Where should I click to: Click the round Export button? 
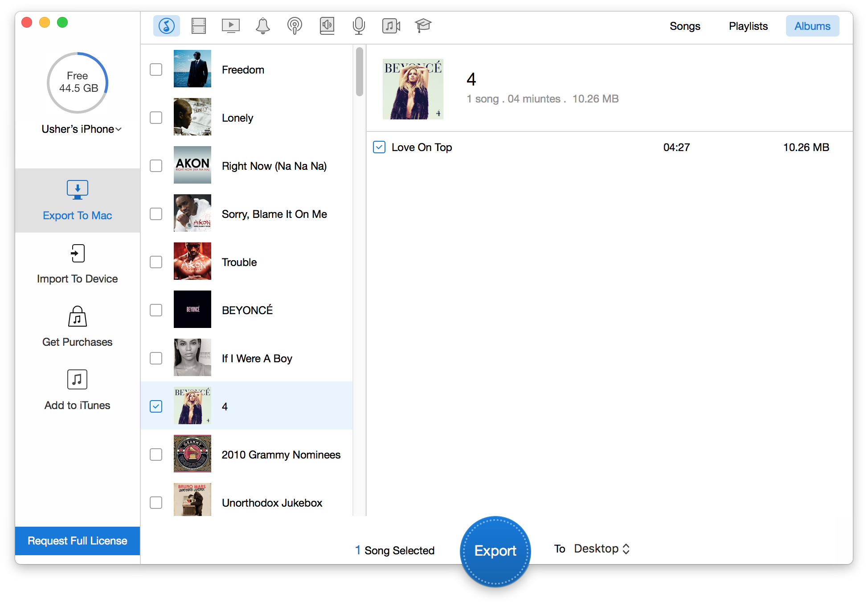pyautogui.click(x=495, y=551)
